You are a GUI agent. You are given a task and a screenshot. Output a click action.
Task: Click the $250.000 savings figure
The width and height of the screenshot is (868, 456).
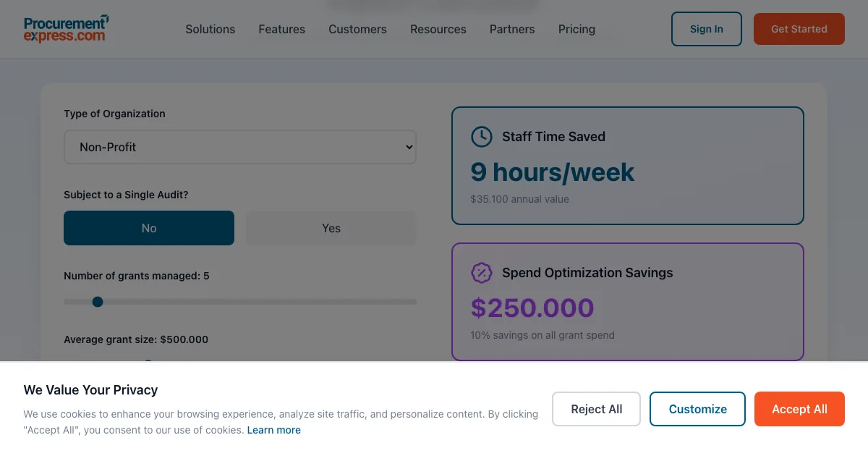pyautogui.click(x=532, y=308)
